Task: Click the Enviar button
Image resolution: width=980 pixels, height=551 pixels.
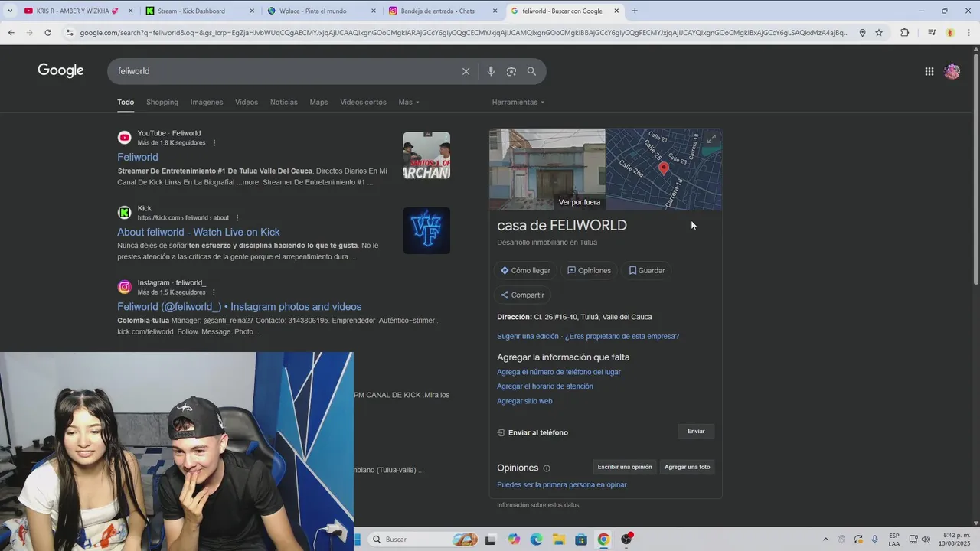Action: [x=696, y=432]
